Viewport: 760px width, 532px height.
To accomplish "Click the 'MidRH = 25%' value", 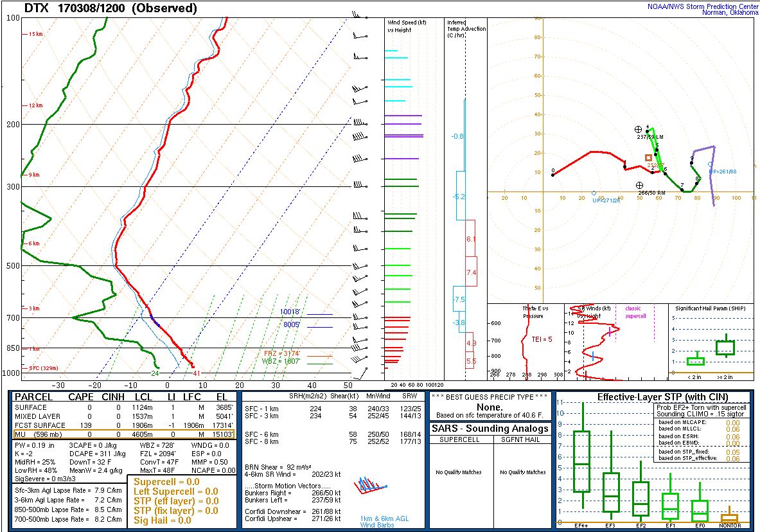I will tap(35, 462).
